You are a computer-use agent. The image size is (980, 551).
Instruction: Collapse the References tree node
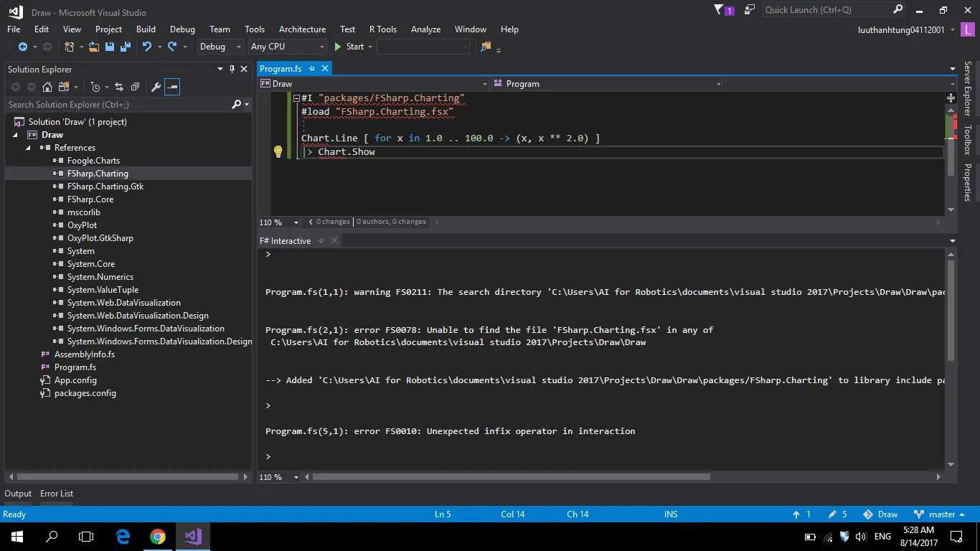coord(29,148)
